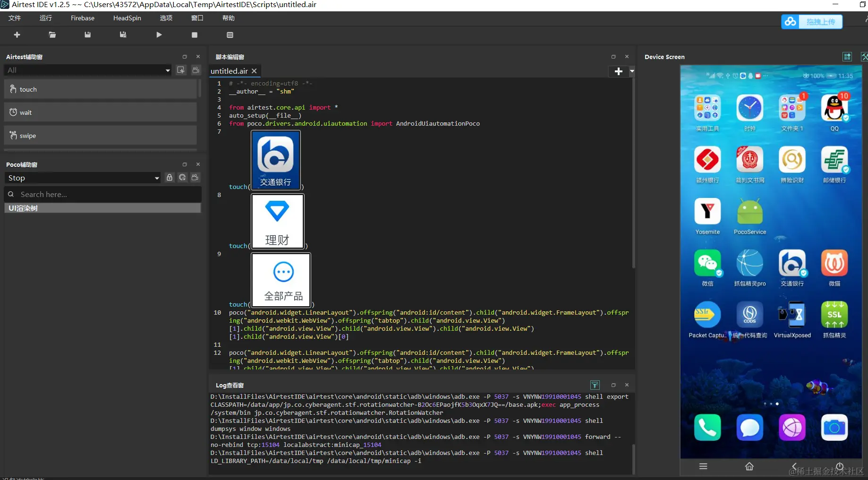Open the 文件 menu
The width and height of the screenshot is (868, 480).
tap(15, 18)
